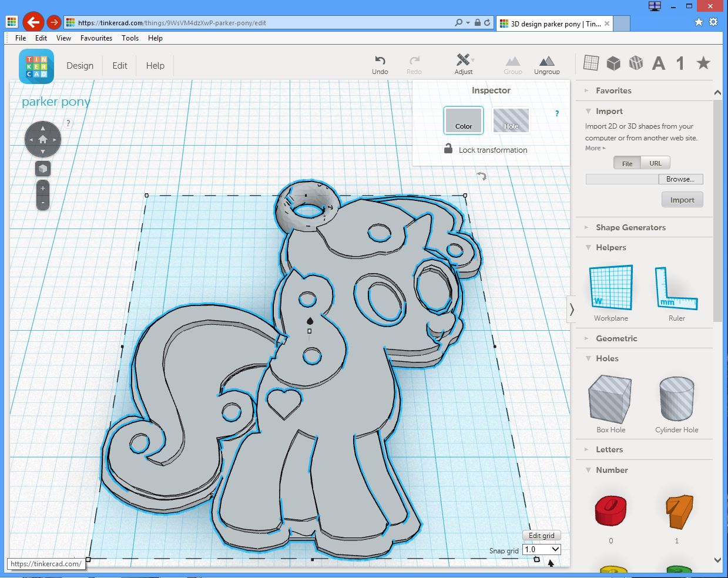This screenshot has width=728, height=578.
Task: Select the number 1 shapes icon
Action: coord(680,63)
